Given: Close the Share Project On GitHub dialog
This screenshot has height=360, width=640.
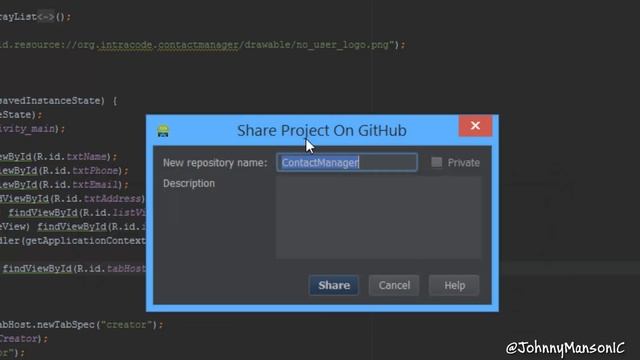Looking at the screenshot, I should [475, 126].
